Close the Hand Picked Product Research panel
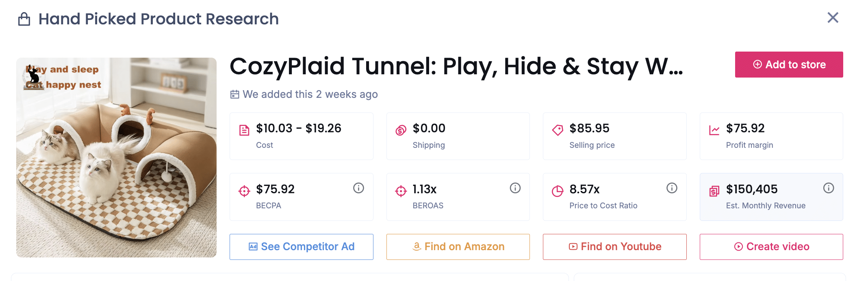Viewport: 868px width, 281px height. point(833,17)
